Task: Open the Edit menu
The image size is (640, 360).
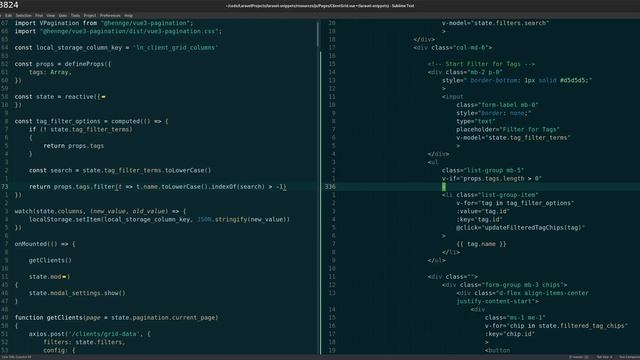Action: pyautogui.click(x=8, y=16)
